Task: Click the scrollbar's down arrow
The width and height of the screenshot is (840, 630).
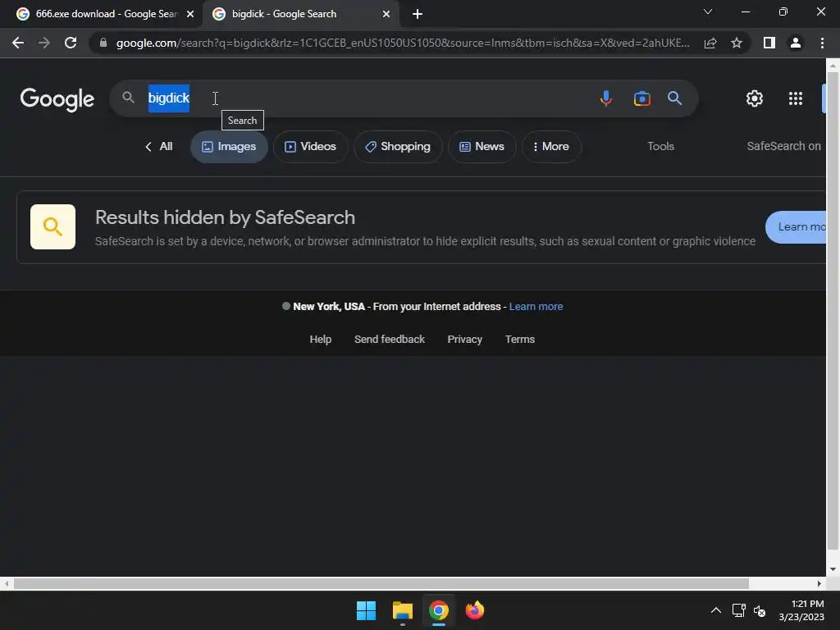Action: (833, 569)
